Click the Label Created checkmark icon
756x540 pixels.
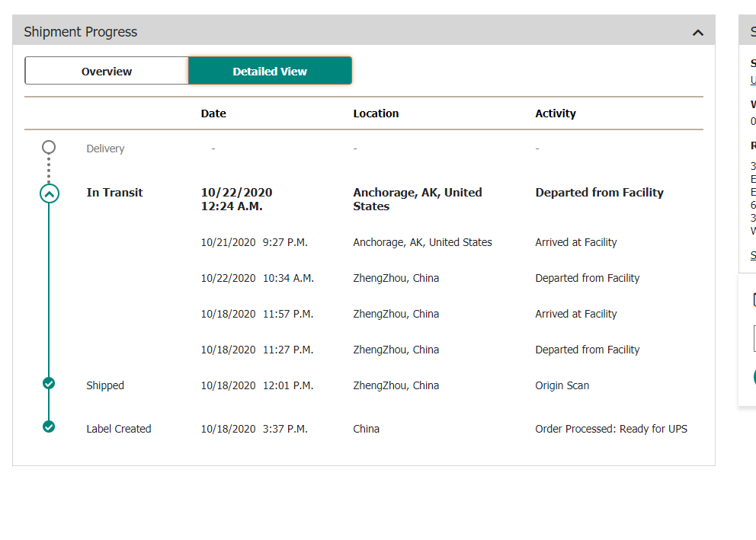coord(49,427)
